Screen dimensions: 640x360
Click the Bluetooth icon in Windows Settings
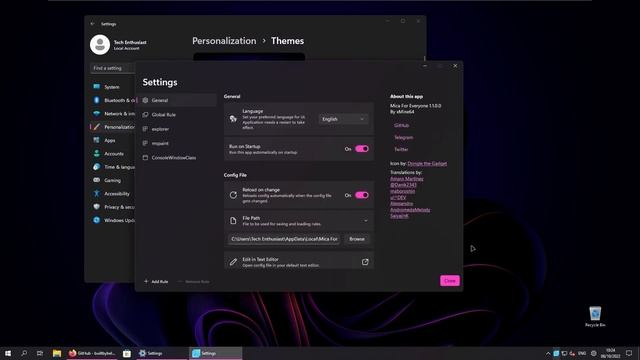pos(96,100)
